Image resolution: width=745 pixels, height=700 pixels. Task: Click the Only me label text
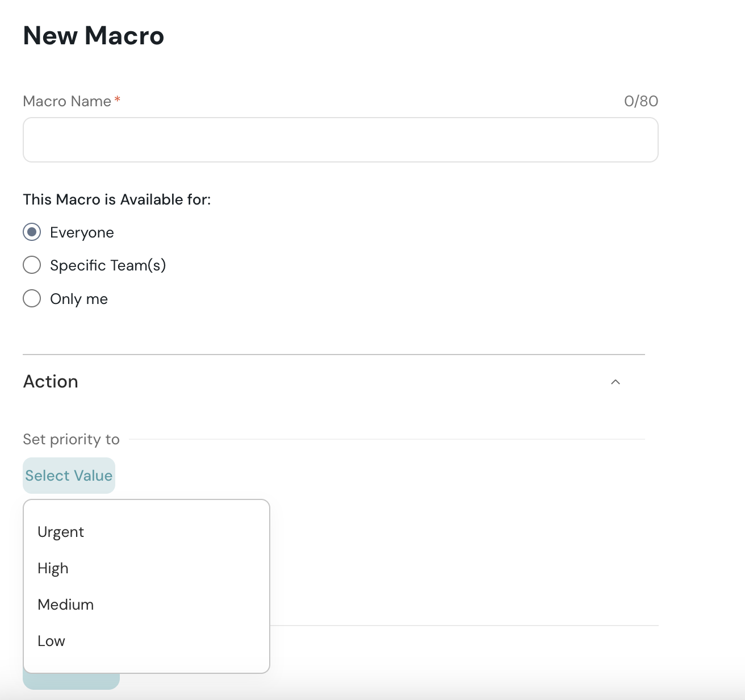[79, 299]
